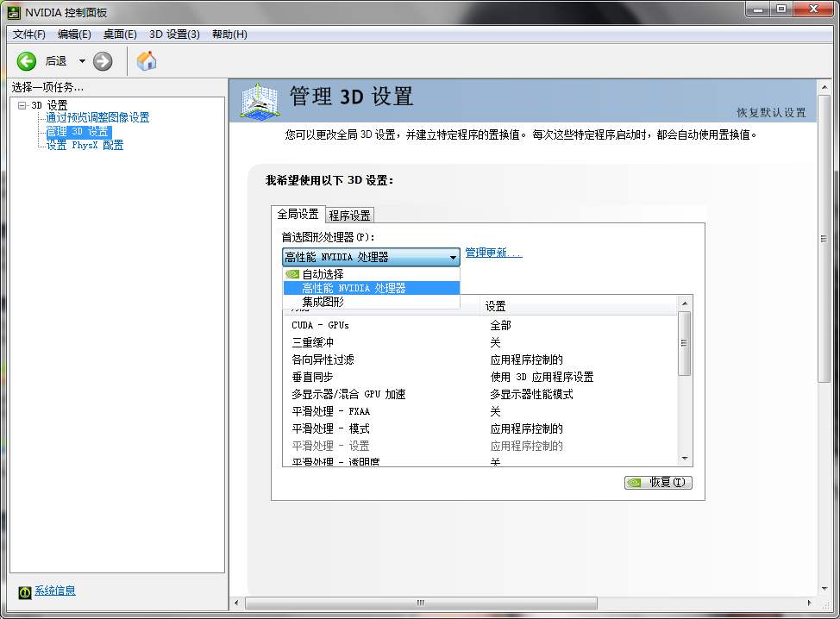Select the 平滑处理 - 模式 row
Screen dimensions: 840x619
(480, 428)
